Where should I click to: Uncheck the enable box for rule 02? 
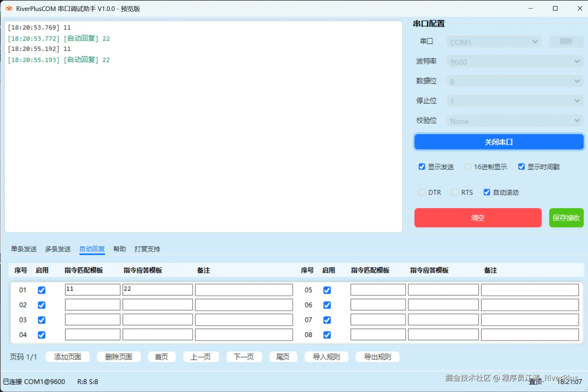pyautogui.click(x=42, y=305)
